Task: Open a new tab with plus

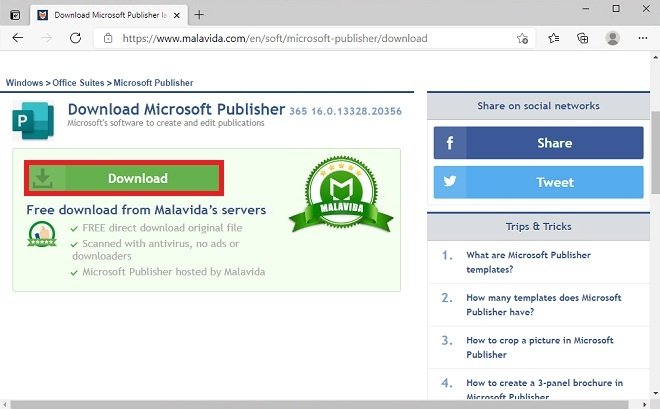Action: [x=199, y=15]
